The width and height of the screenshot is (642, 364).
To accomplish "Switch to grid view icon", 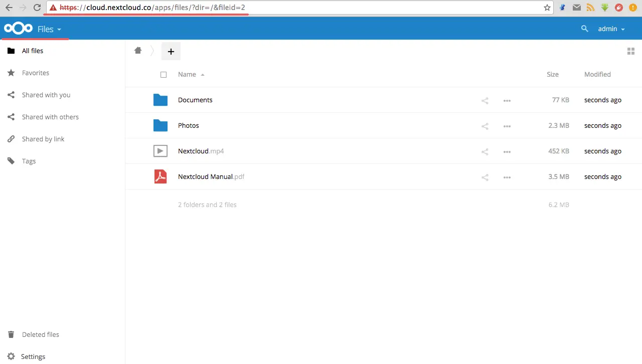I will tap(631, 51).
